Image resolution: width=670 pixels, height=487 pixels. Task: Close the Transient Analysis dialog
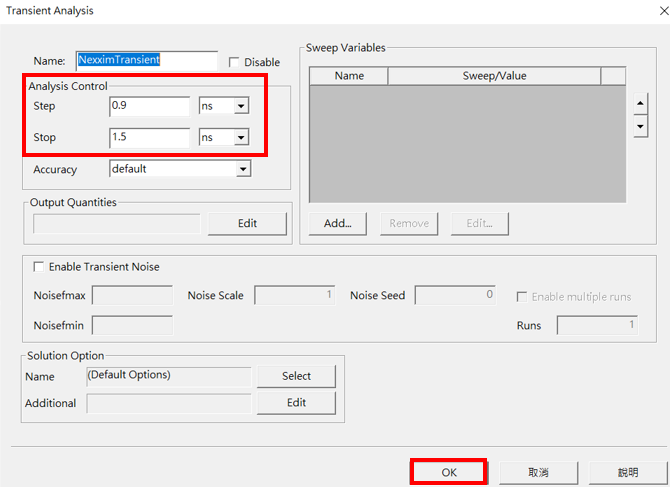(664, 11)
